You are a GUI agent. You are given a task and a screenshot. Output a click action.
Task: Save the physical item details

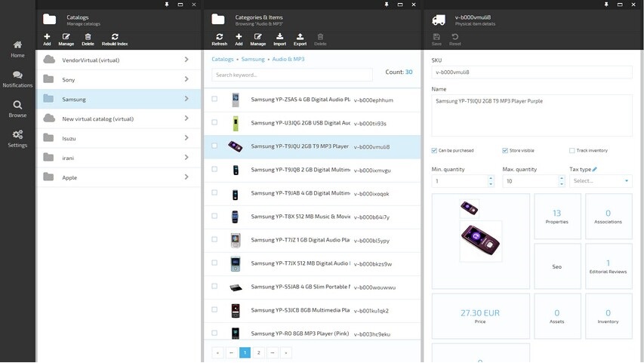(436, 39)
